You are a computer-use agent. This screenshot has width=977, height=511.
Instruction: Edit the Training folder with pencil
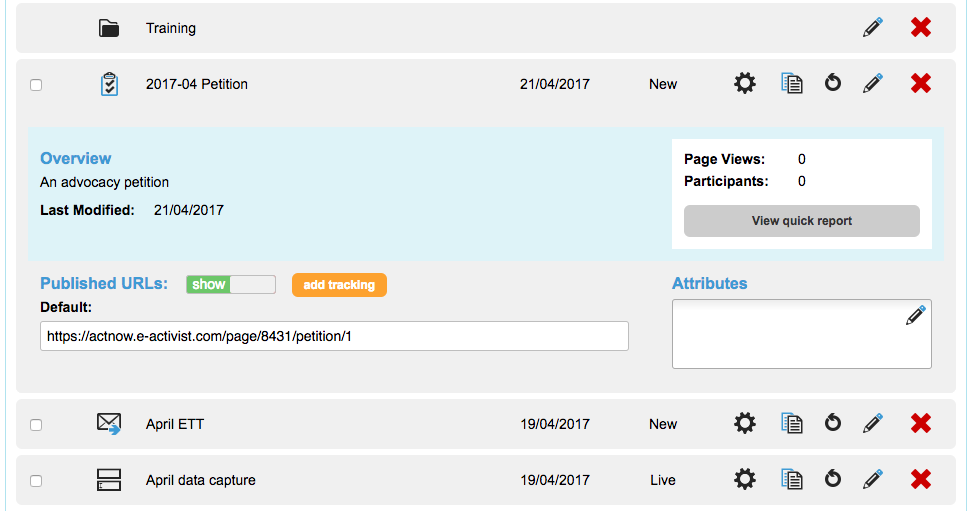[873, 28]
